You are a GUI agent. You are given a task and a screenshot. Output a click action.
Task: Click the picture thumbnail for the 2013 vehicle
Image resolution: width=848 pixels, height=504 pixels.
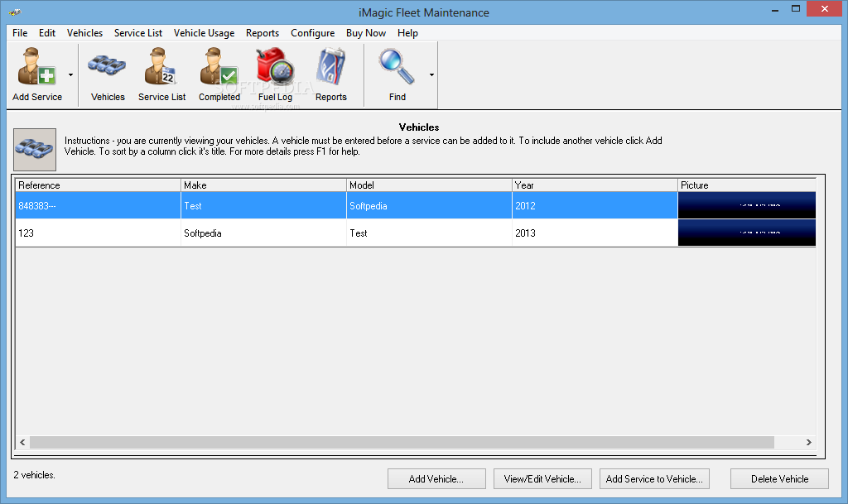pyautogui.click(x=747, y=233)
